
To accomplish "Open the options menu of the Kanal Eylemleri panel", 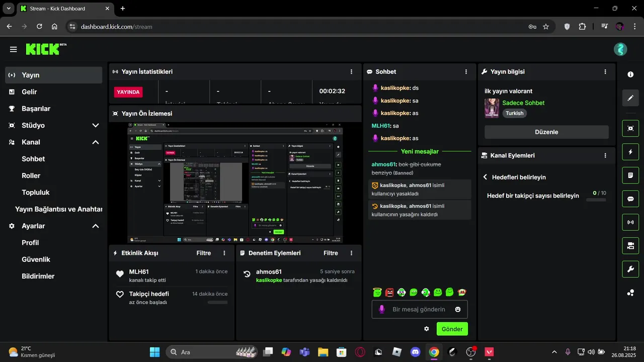I will pyautogui.click(x=605, y=156).
